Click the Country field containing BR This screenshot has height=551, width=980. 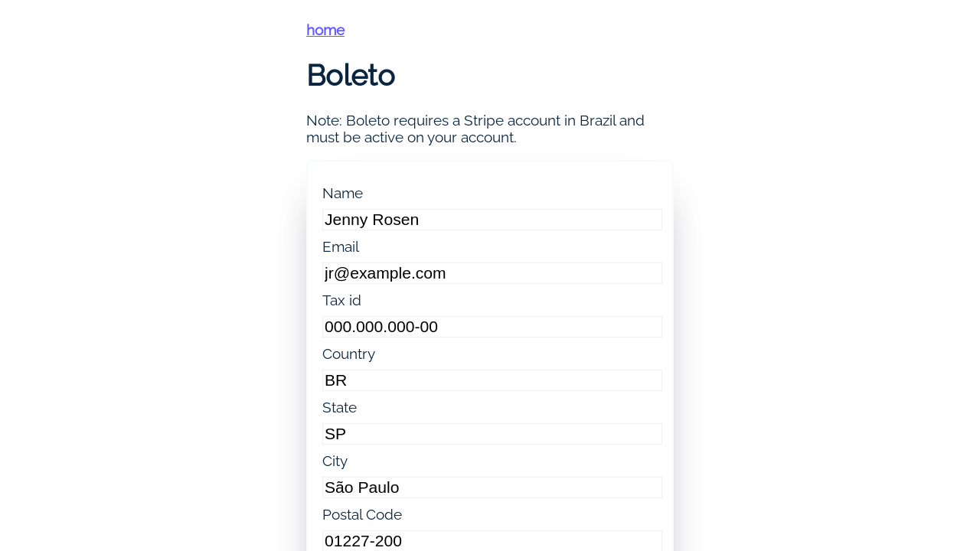[x=492, y=380]
